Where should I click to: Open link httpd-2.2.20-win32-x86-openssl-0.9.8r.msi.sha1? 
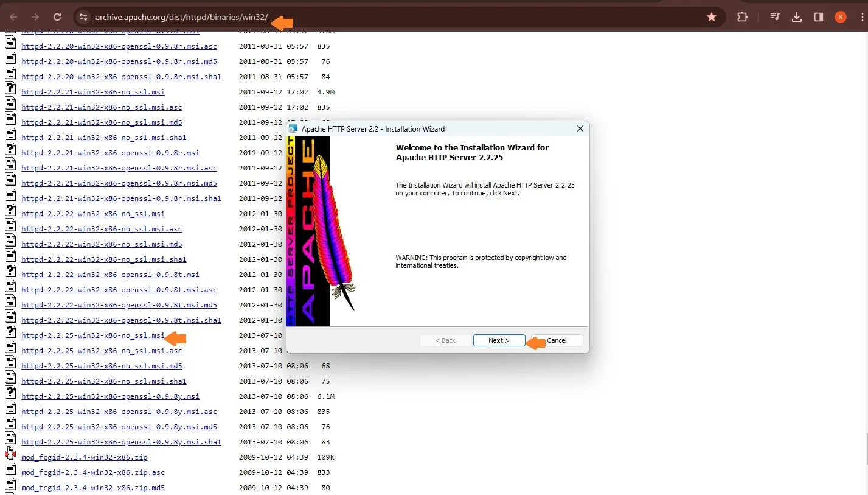[x=121, y=77]
